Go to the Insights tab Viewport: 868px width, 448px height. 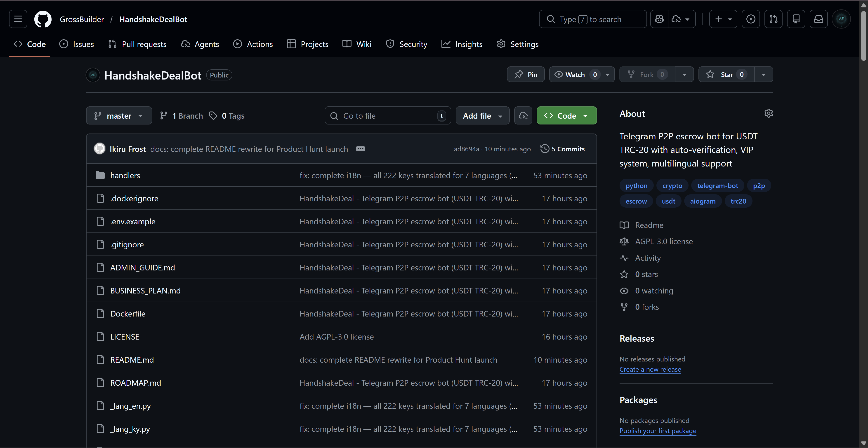(x=462, y=44)
